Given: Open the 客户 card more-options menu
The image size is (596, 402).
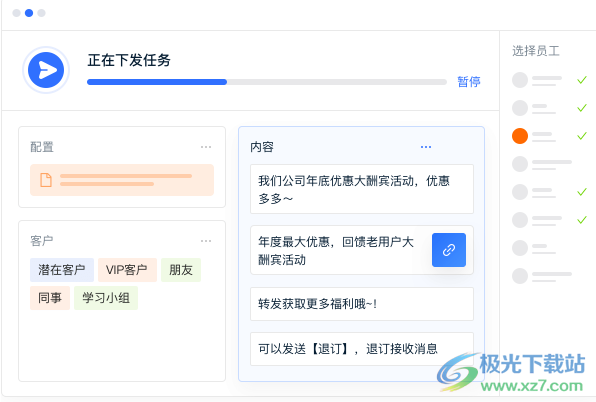Looking at the screenshot, I should click(206, 241).
